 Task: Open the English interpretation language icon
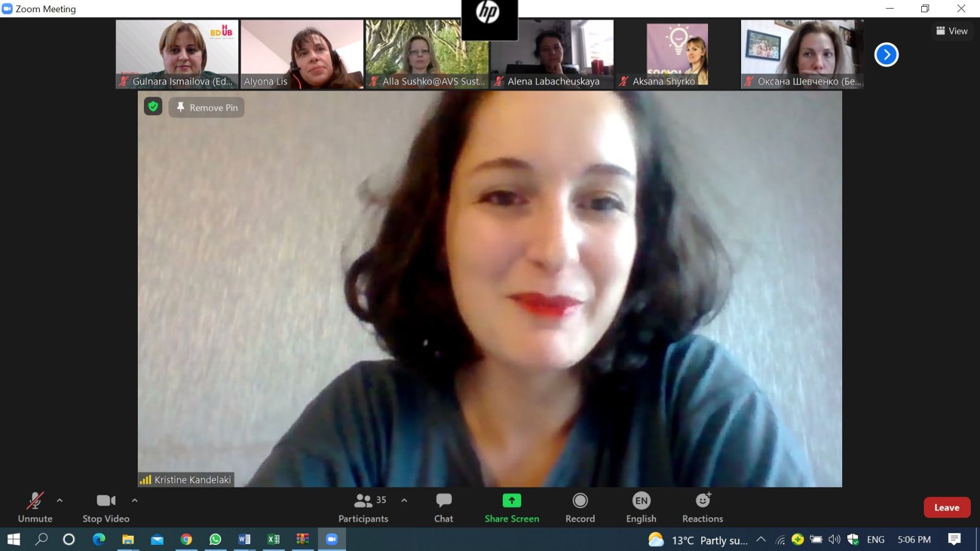point(641,501)
